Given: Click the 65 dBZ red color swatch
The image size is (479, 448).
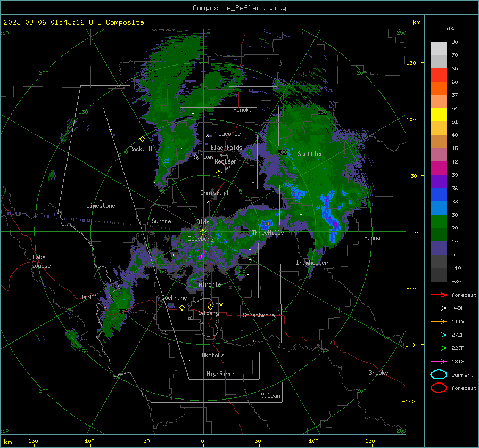Looking at the screenshot, I should pyautogui.click(x=439, y=75).
